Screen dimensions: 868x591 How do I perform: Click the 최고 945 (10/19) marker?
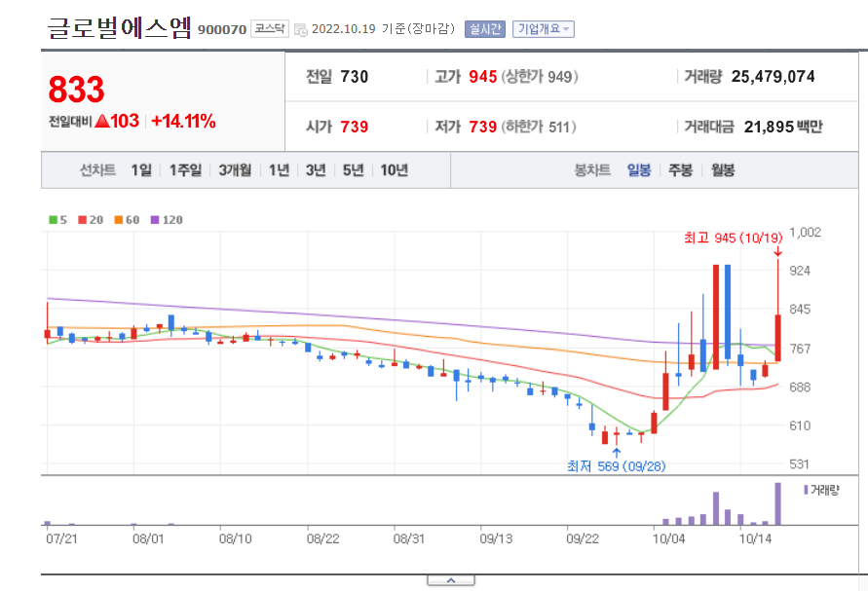733,238
